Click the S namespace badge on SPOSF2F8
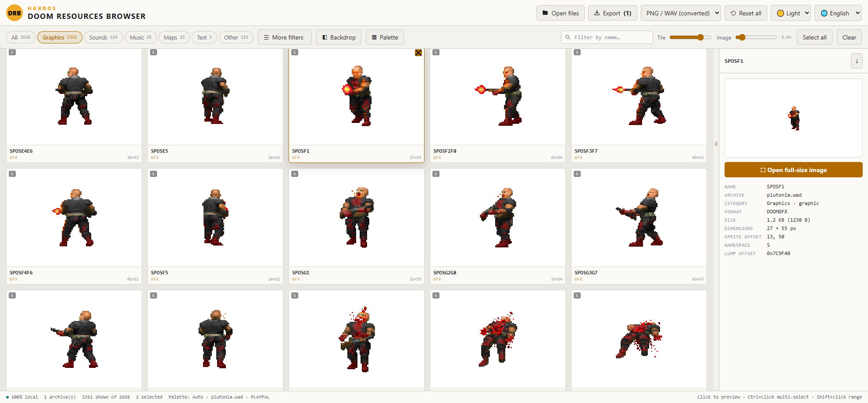 436,52
